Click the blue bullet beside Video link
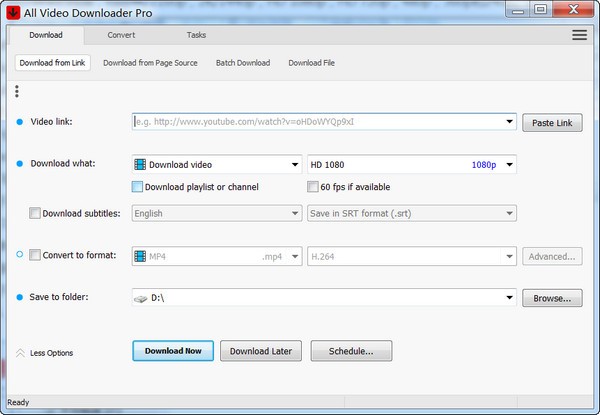 (19, 122)
